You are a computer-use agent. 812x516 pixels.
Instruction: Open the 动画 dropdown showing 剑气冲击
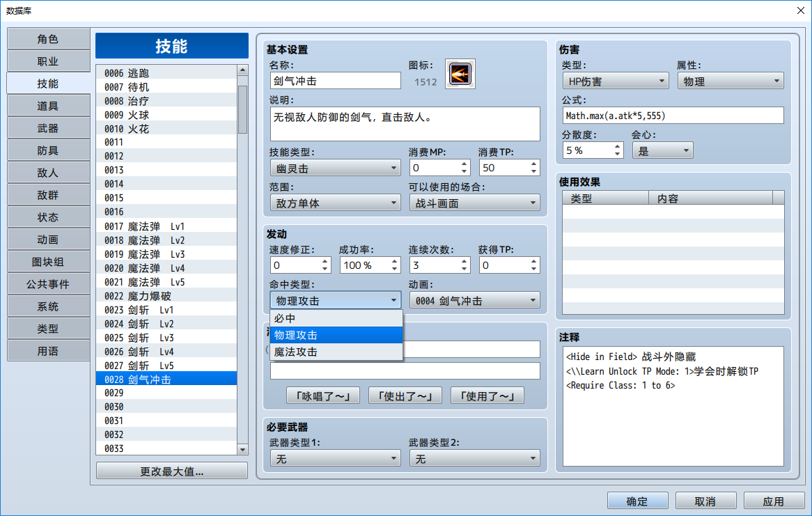(x=474, y=301)
